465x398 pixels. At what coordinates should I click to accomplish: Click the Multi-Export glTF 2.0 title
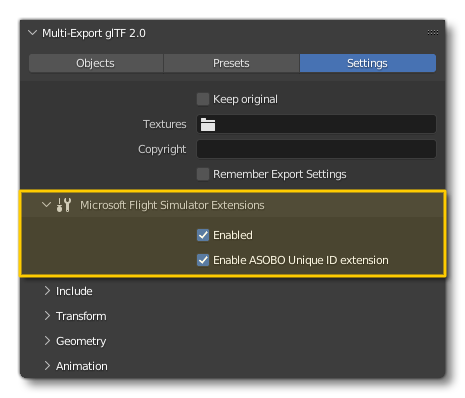tap(94, 33)
